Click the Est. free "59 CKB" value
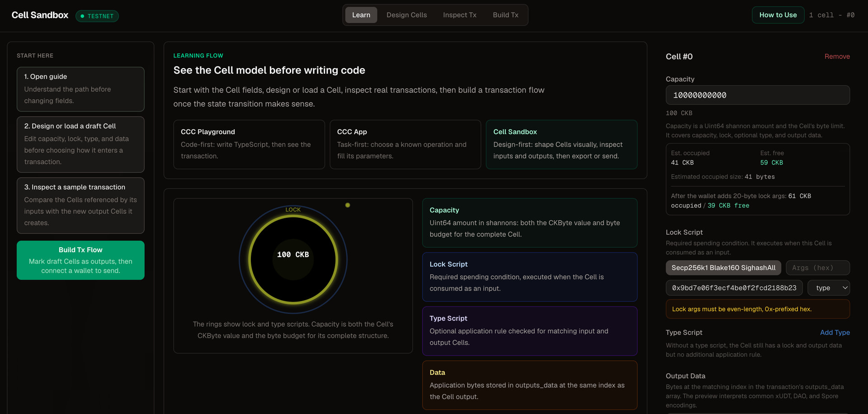The height and width of the screenshot is (414, 868). (x=772, y=163)
